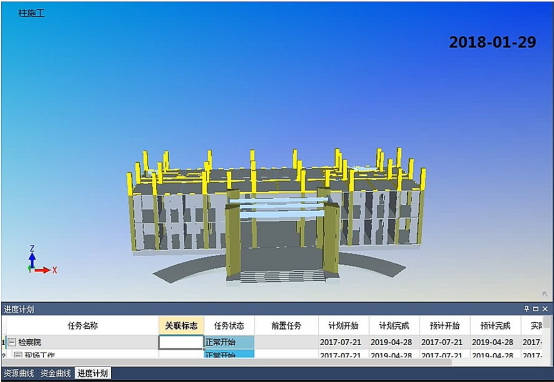554x382 pixels.
Task: Maximize the 进度计划 panel
Action: pos(536,309)
